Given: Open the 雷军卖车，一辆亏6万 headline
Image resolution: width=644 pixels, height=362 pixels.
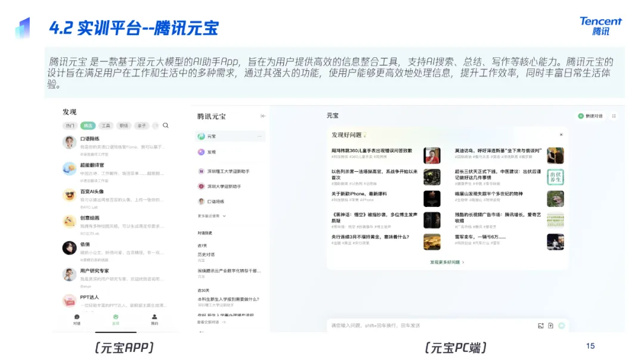Looking at the screenshot, I should (x=480, y=237).
